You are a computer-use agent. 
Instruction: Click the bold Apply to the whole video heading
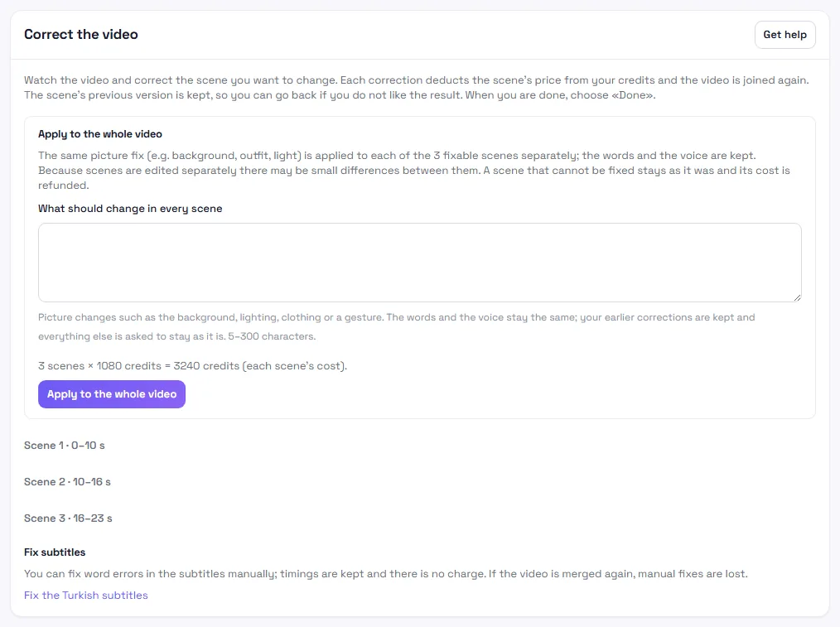[100, 134]
